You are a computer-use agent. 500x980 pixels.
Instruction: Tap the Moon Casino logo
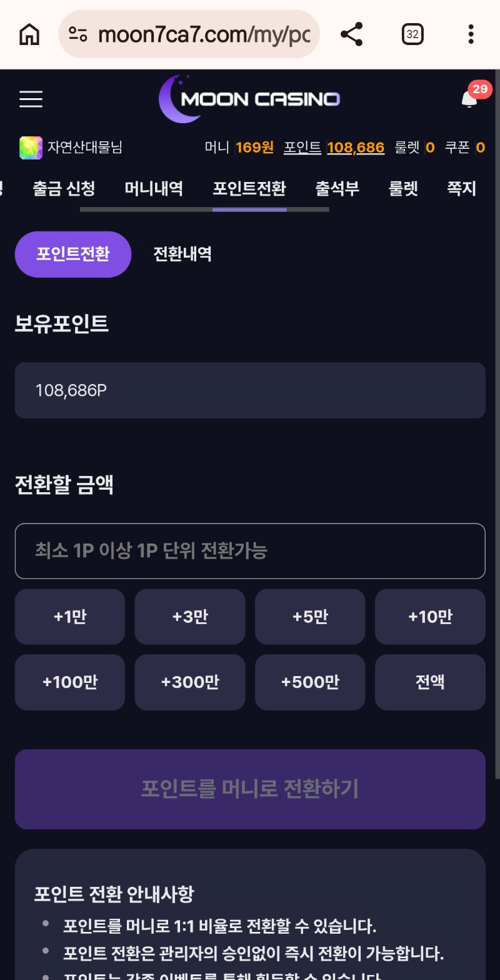(250, 99)
